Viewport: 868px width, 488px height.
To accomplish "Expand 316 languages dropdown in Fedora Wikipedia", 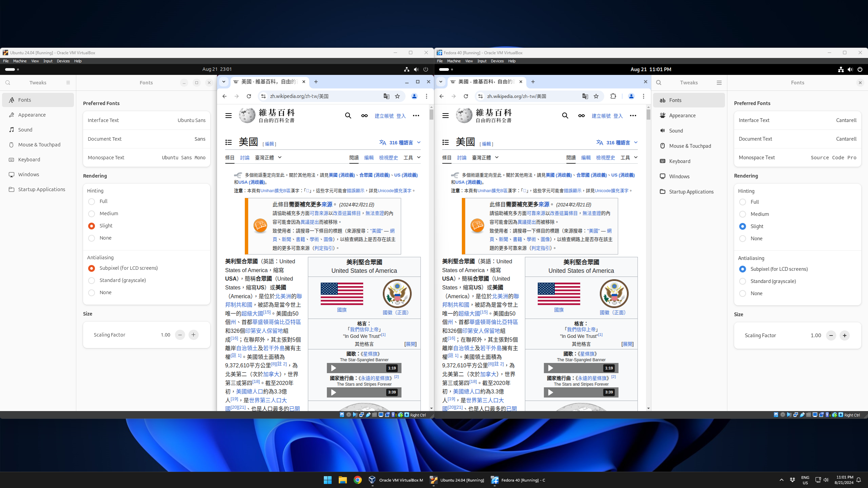I will click(x=617, y=143).
